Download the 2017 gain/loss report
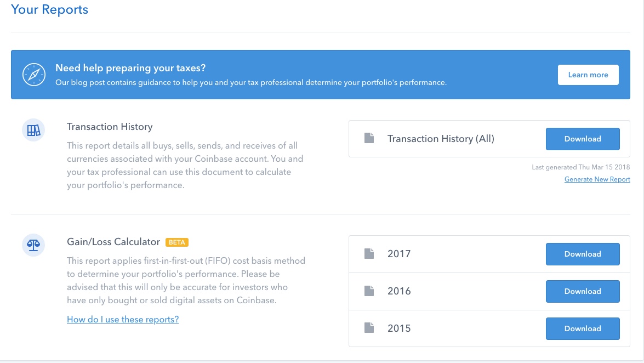The image size is (644, 363). tap(583, 254)
